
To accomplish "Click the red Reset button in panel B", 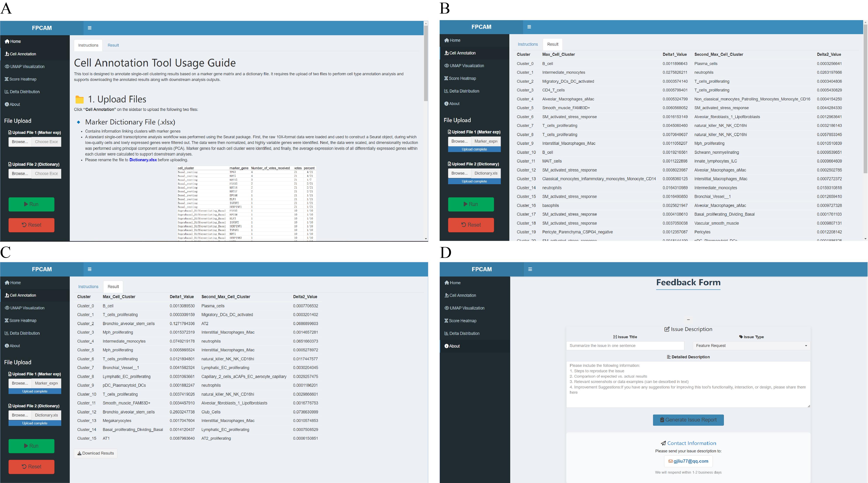I will point(471,225).
